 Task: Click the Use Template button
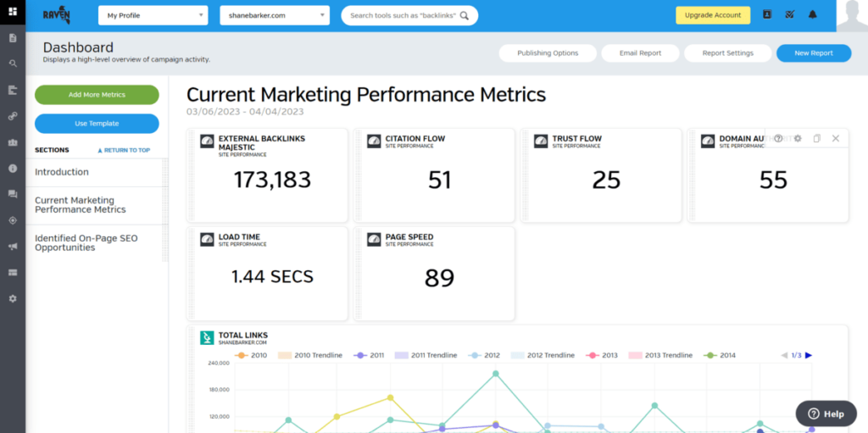coord(97,124)
